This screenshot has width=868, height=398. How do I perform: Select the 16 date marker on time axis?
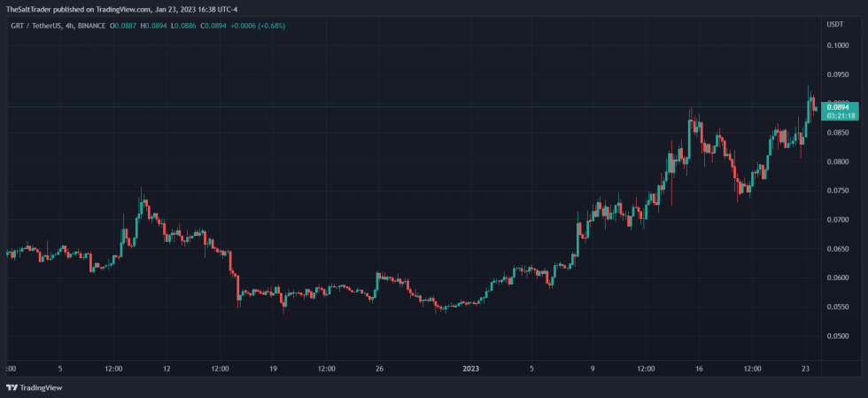pyautogui.click(x=699, y=369)
